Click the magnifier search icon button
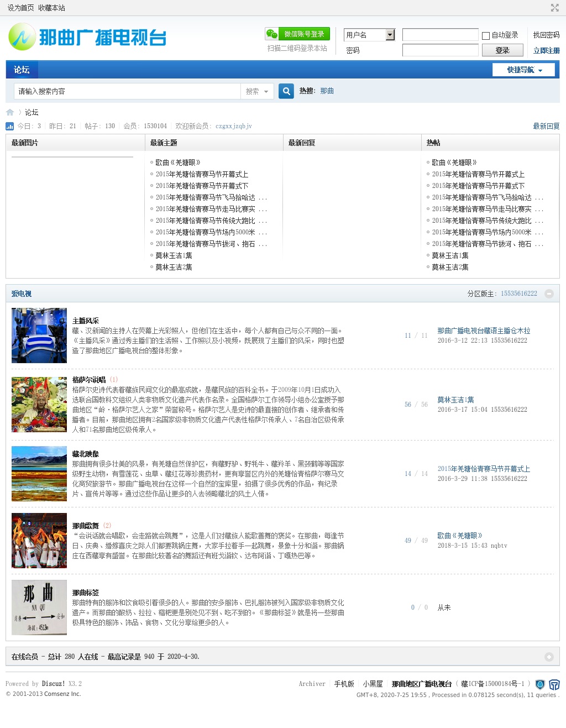 (x=286, y=91)
